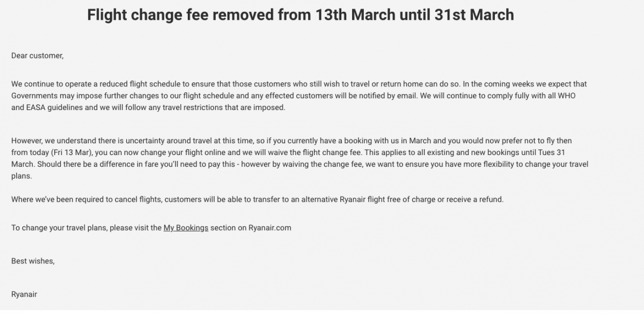This screenshot has height=315, width=644.
Task: Open the My Bookings link
Action: click(186, 228)
